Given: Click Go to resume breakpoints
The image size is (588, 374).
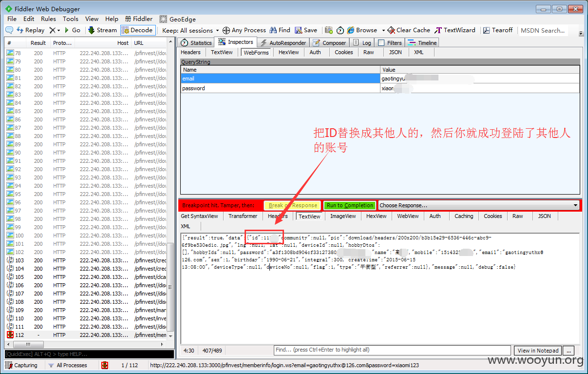Looking at the screenshot, I should (72, 30).
